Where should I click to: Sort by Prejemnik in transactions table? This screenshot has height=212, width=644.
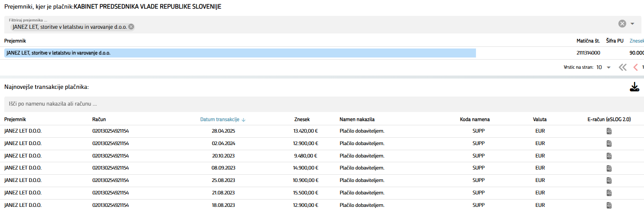coord(15,119)
